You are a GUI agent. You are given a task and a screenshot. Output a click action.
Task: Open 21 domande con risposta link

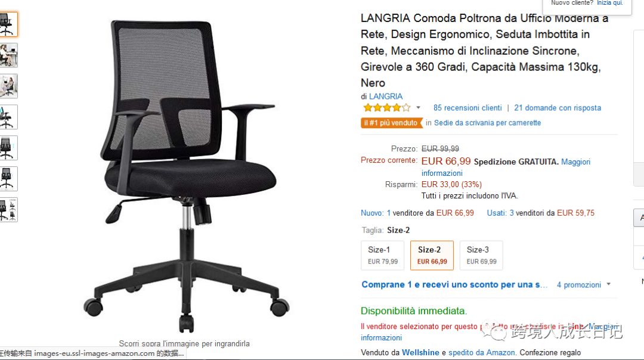click(558, 107)
